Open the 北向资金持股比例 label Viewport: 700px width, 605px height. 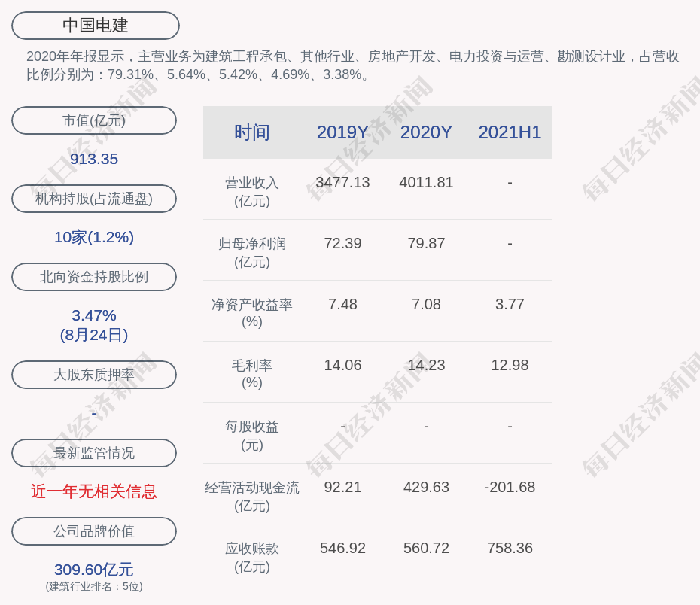[94, 277]
